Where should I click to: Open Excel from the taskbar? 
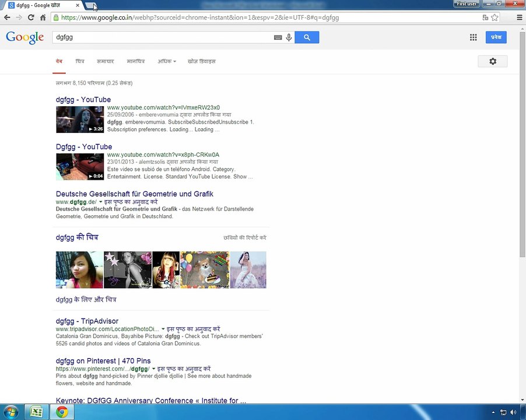pos(36,412)
